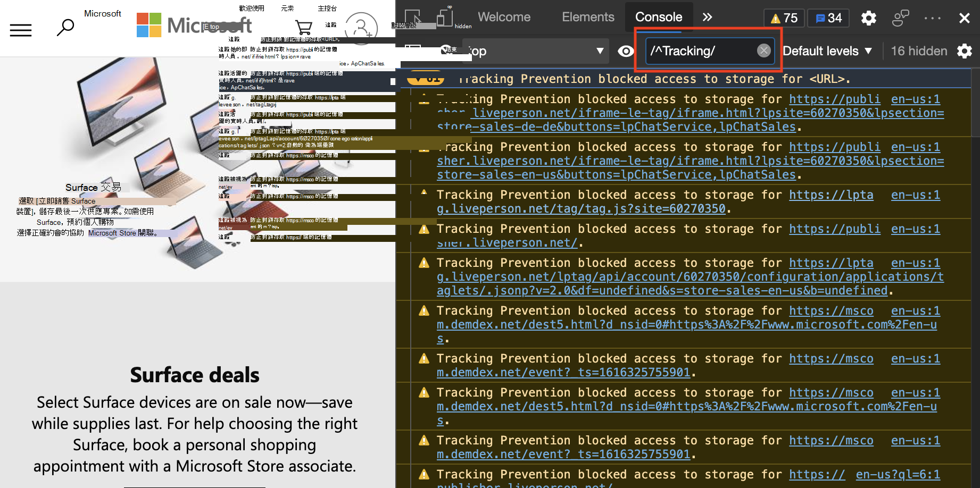Open the Default levels dropdown
Screen dimensions: 980x488
(x=827, y=51)
